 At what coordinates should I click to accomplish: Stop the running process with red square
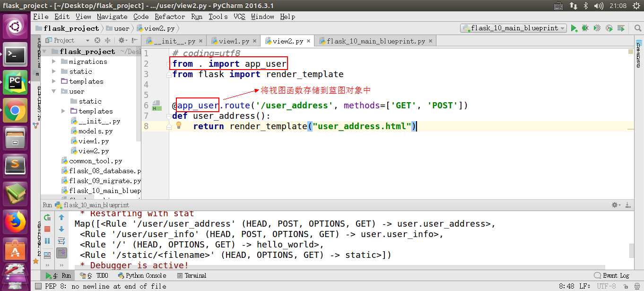pos(47,229)
